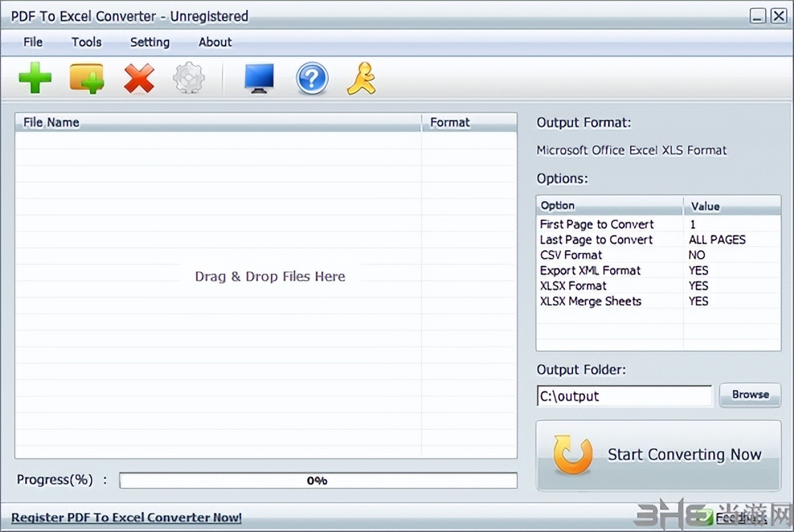Toggle the Export XML Format YES value

pos(698,270)
